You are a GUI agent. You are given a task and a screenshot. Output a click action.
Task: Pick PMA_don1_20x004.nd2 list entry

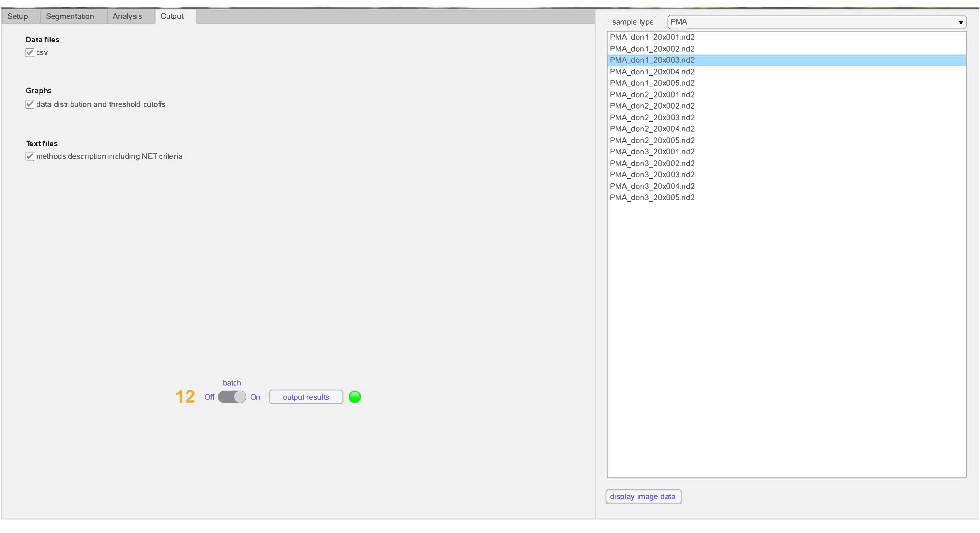click(652, 71)
